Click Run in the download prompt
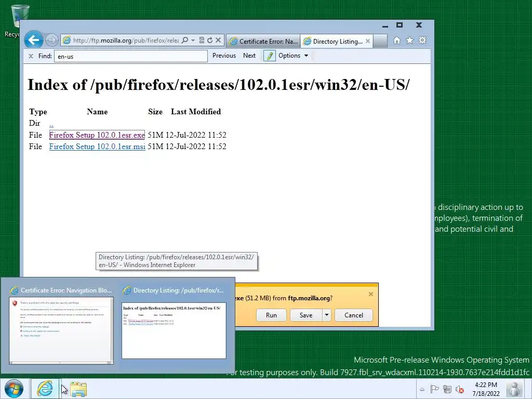The image size is (532, 399). (271, 315)
